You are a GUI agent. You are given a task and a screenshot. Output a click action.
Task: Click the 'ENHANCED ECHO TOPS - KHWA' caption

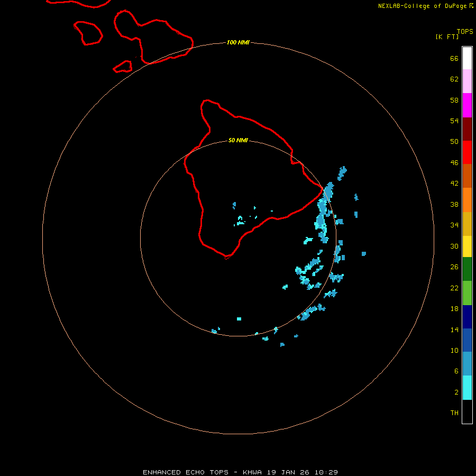click(202, 472)
